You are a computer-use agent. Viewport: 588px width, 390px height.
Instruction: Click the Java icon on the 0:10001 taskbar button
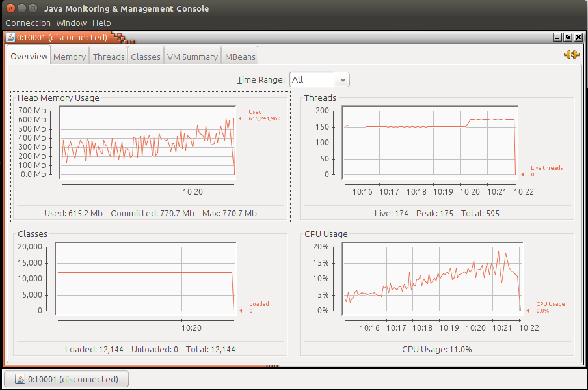(x=20, y=379)
